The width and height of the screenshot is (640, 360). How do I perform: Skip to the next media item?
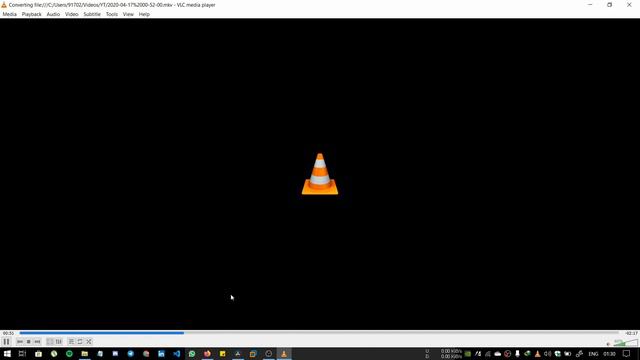[37, 342]
